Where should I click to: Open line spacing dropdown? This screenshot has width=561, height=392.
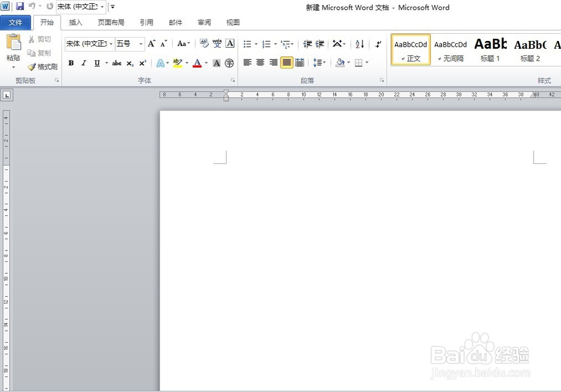(319, 63)
